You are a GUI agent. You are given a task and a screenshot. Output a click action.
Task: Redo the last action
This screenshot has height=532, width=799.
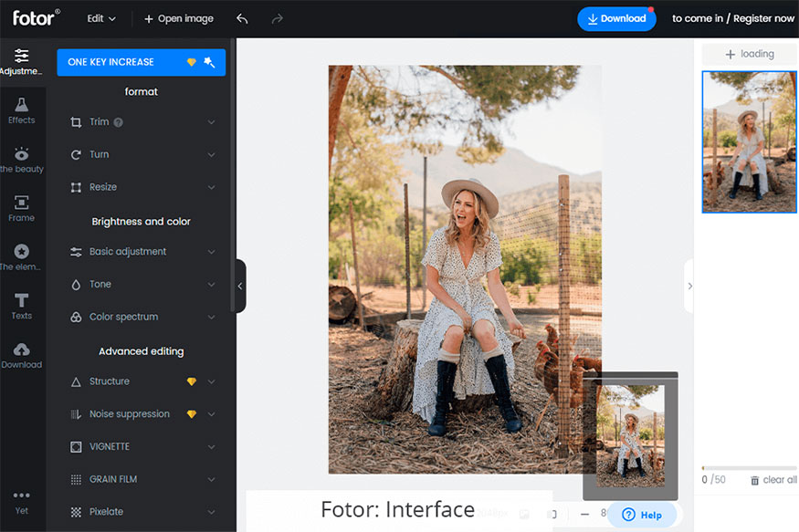pyautogui.click(x=278, y=19)
